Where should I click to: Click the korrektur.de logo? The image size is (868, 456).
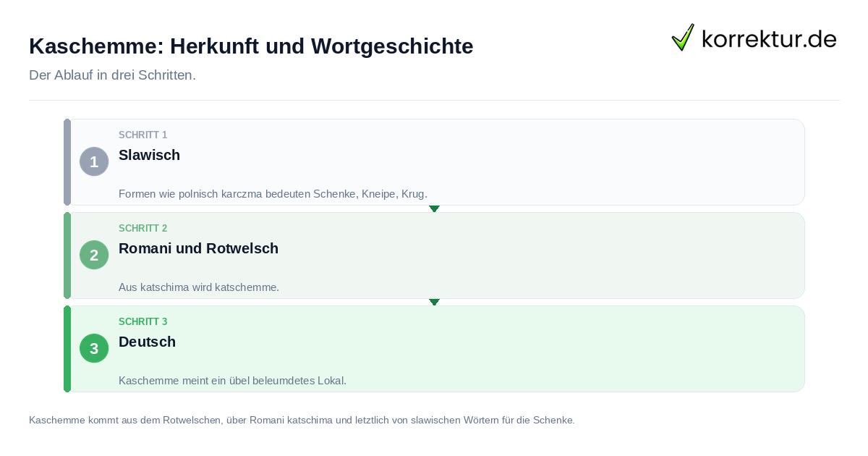pos(754,38)
